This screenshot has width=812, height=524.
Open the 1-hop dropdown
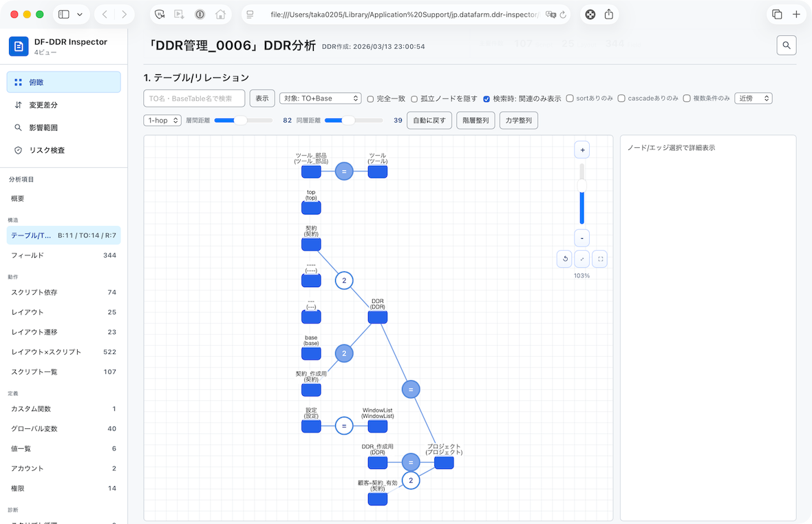(162, 120)
